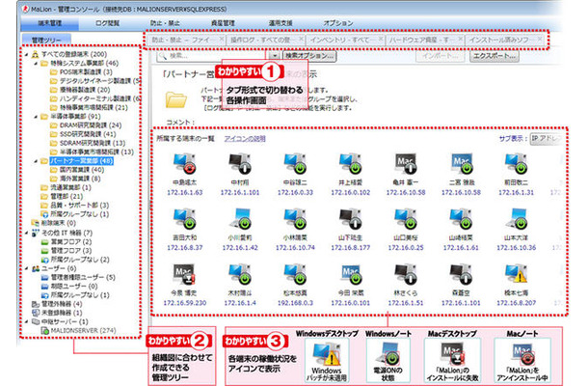The height and width of the screenshot is (386, 588).
Task: Switch to the 操作ログ - すべての sub tab
Action: click(x=266, y=40)
